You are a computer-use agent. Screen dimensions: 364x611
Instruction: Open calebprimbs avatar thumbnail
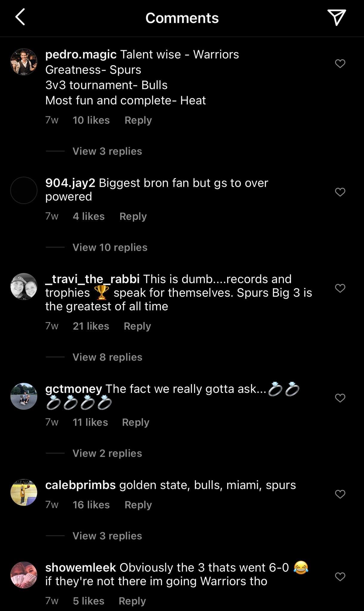[x=24, y=492]
